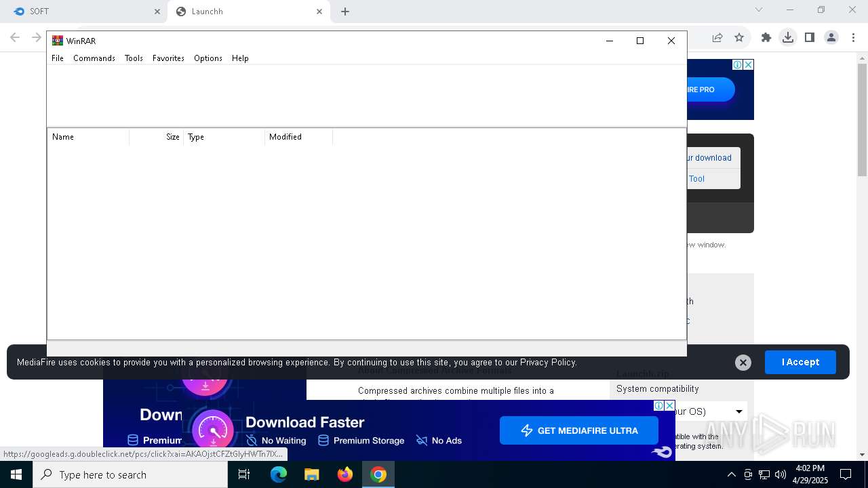Sort WinRAR list by Name column
Viewport: 868px width, 488px height.
[x=88, y=137]
